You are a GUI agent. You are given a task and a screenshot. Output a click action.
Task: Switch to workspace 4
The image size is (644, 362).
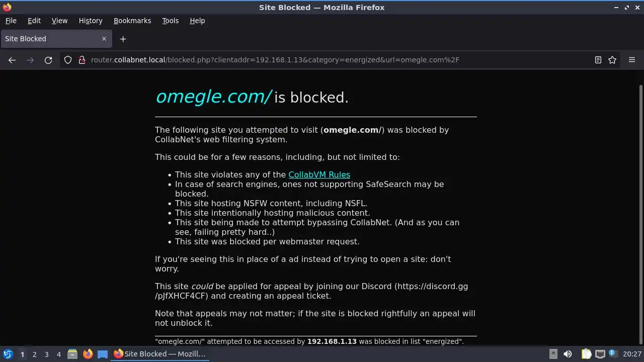click(x=58, y=354)
